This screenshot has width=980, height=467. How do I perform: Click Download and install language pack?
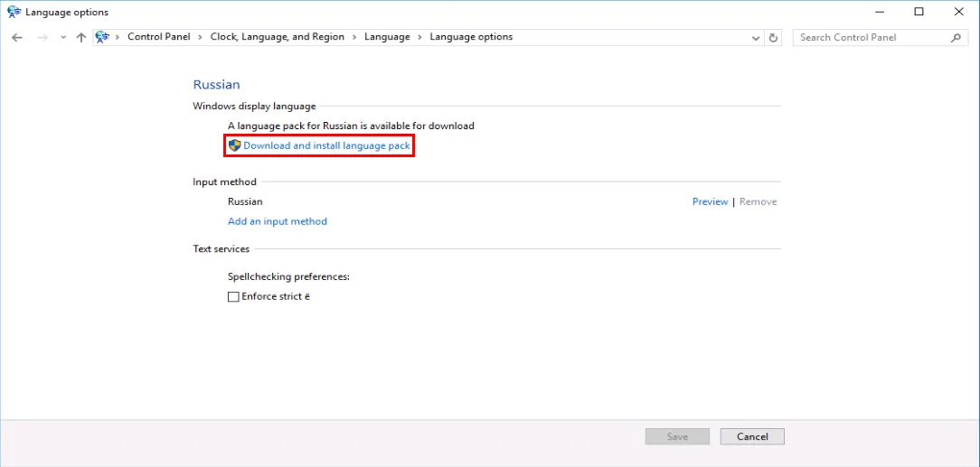pyautogui.click(x=326, y=145)
